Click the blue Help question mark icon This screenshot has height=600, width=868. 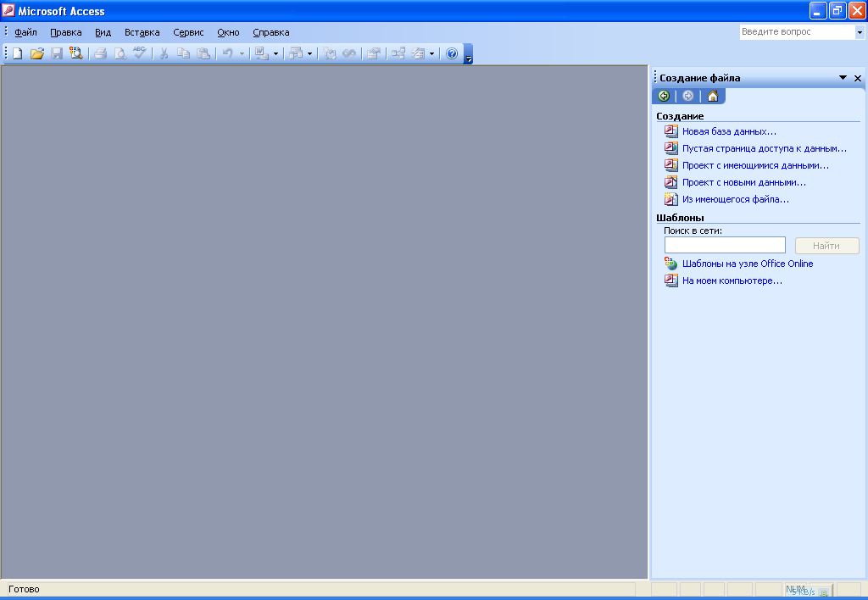click(452, 53)
